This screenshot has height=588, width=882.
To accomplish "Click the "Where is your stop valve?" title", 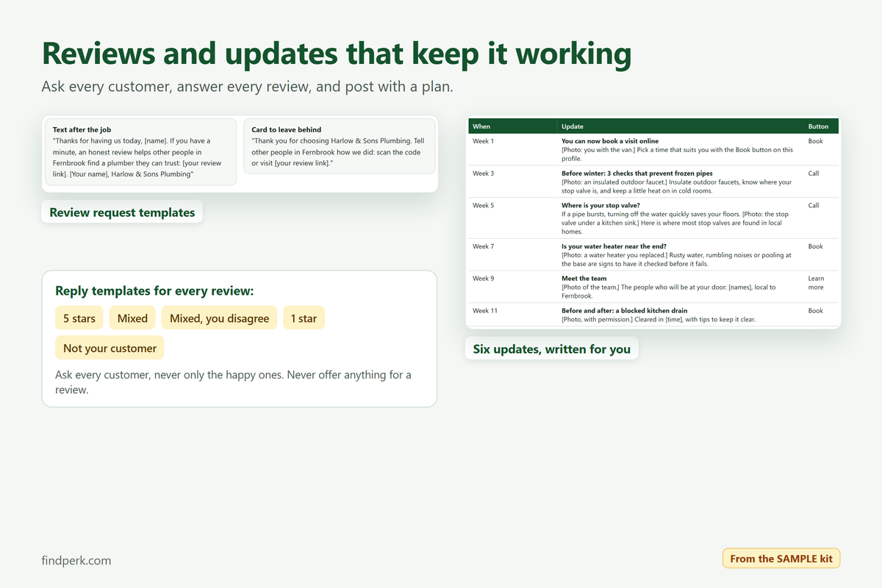I will [x=600, y=205].
